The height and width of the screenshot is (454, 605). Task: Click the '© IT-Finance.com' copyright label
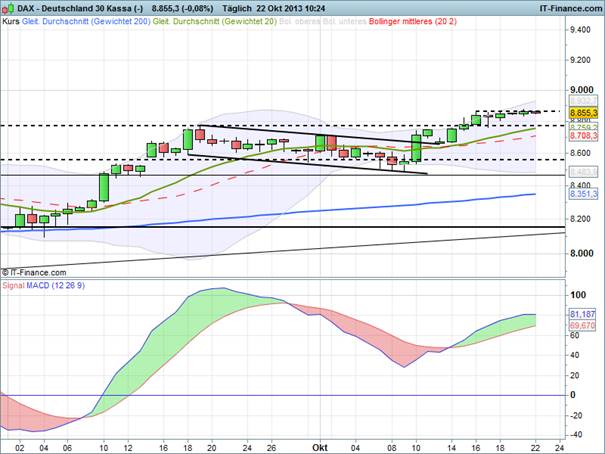(x=34, y=273)
